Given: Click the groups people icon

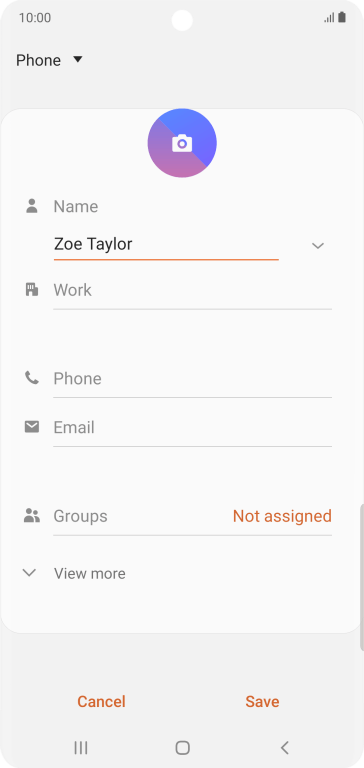Looking at the screenshot, I should click(32, 515).
